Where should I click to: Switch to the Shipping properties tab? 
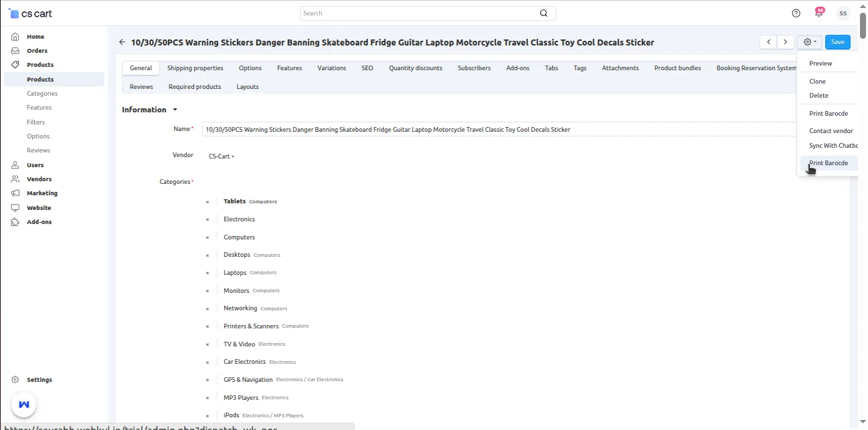tap(195, 68)
